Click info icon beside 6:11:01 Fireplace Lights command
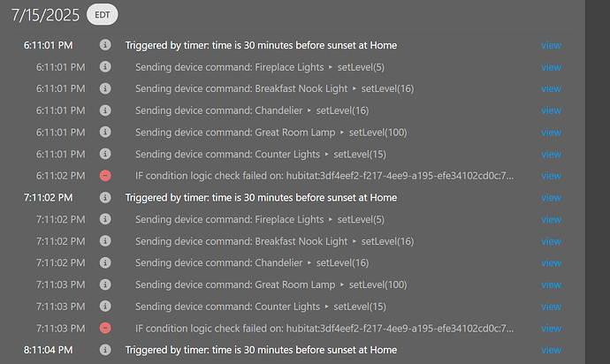The image size is (610, 364). coord(105,67)
